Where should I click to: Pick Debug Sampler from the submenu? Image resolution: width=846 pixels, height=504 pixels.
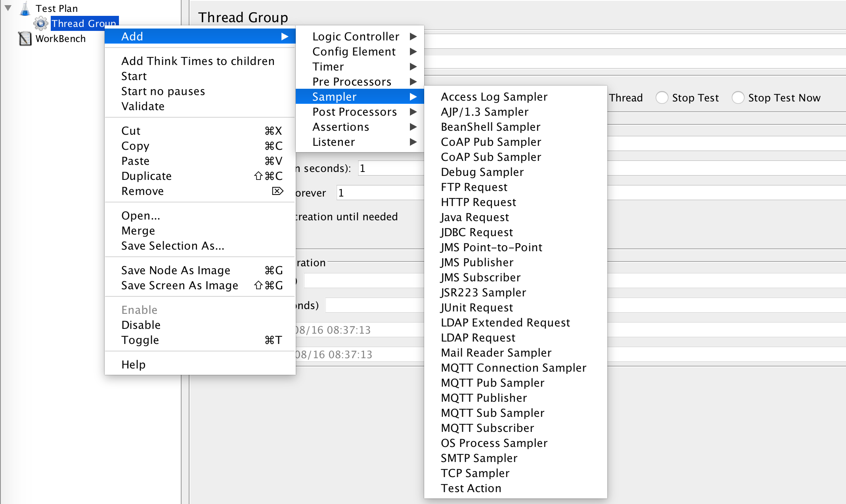(x=482, y=172)
